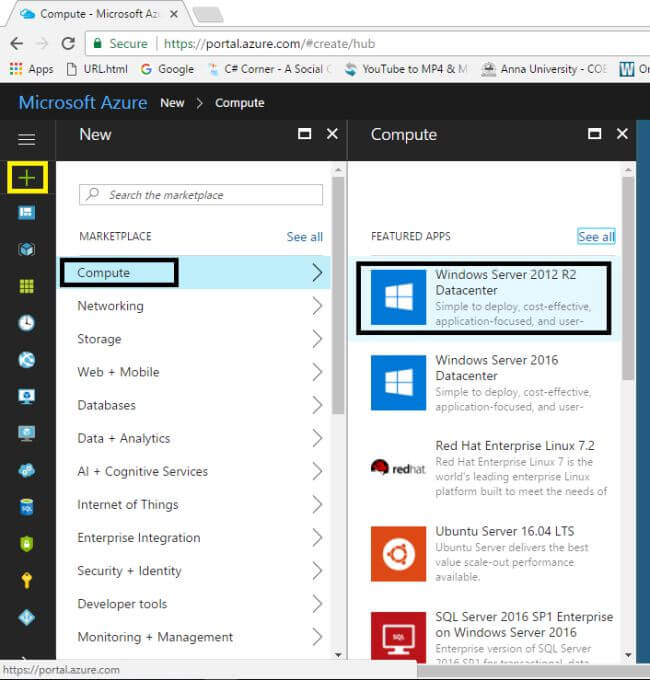Viewport: 650px width, 680px height.
Task: Open the URL.html bookmark
Action: pos(97,69)
